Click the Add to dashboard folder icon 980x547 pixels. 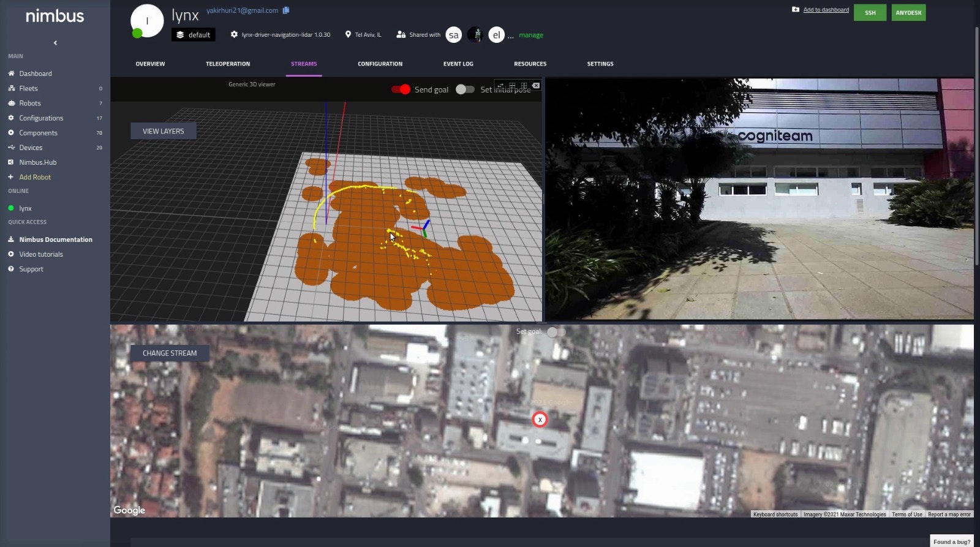click(796, 10)
